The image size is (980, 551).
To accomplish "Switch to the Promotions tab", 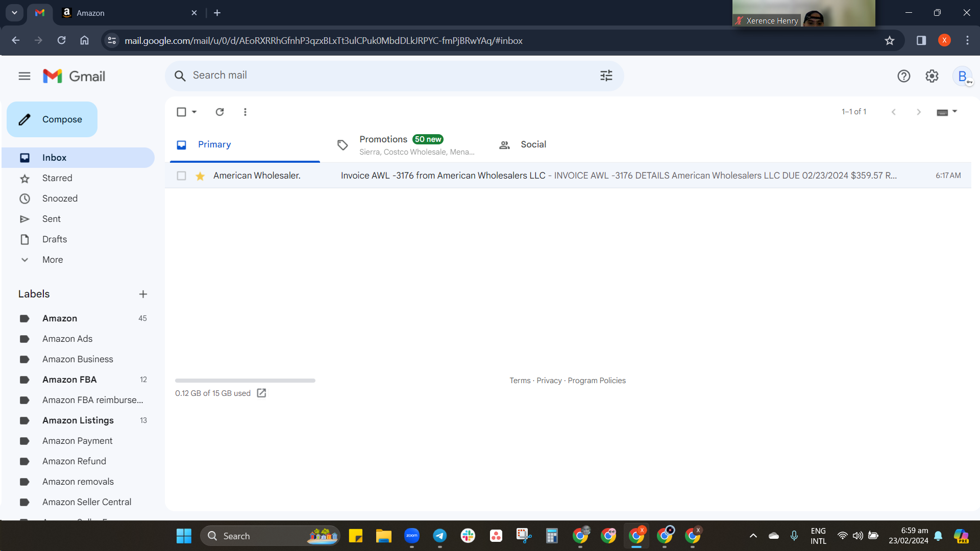I will [406, 145].
